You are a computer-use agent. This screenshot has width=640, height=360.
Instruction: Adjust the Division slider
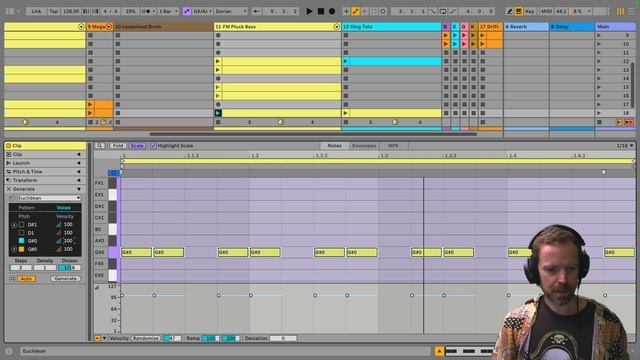(69, 268)
